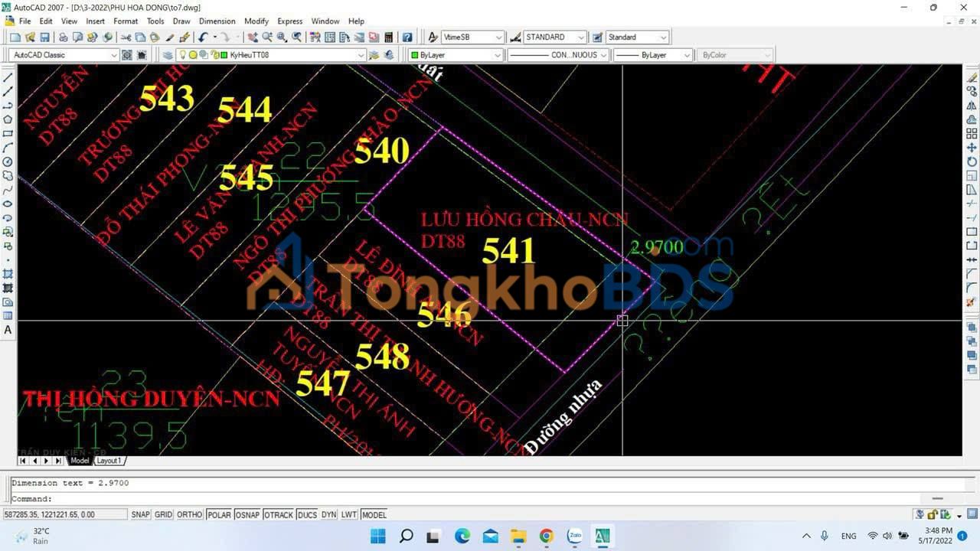980x551 pixels.
Task: Click in the Command line input
Action: [x=459, y=499]
